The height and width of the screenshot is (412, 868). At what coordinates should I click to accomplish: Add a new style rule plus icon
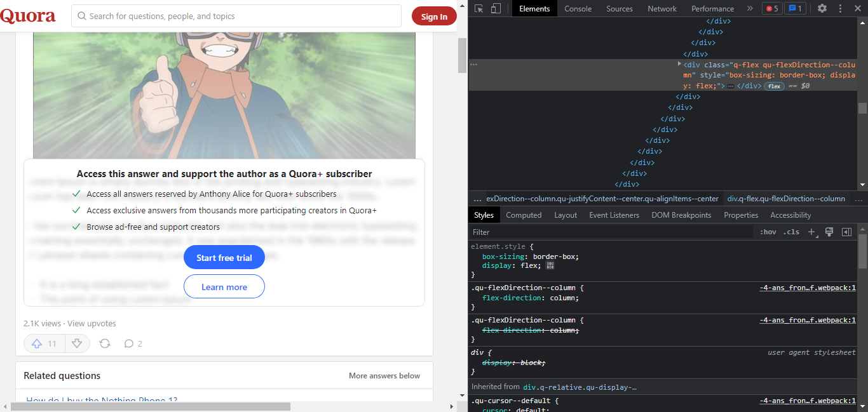(x=812, y=232)
